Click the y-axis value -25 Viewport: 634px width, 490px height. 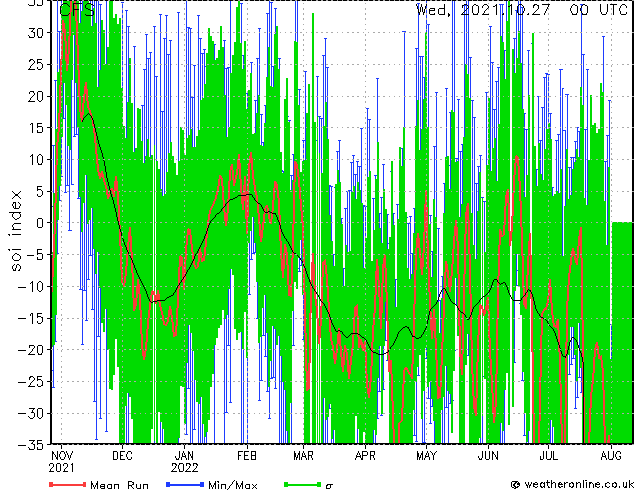pos(31,382)
